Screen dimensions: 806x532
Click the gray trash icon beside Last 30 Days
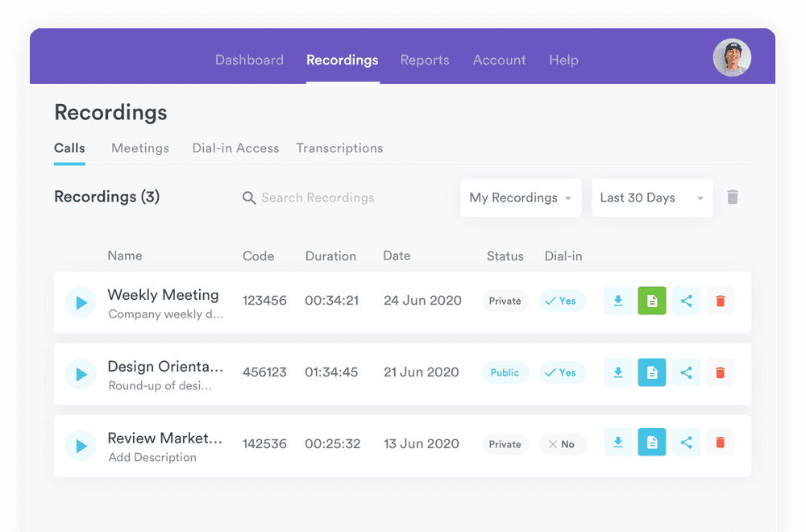pyautogui.click(x=733, y=197)
